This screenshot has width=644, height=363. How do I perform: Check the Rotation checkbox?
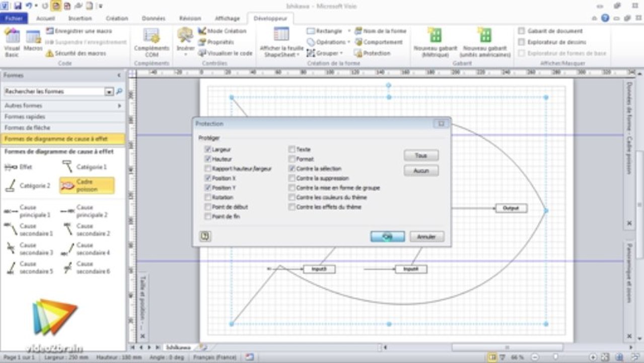(207, 197)
